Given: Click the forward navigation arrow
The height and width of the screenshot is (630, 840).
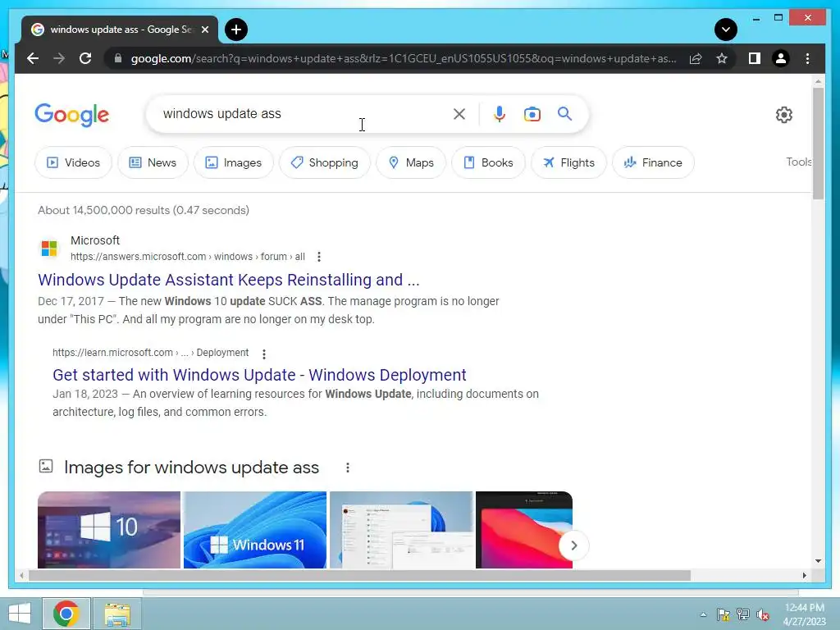Looking at the screenshot, I should click(x=59, y=58).
